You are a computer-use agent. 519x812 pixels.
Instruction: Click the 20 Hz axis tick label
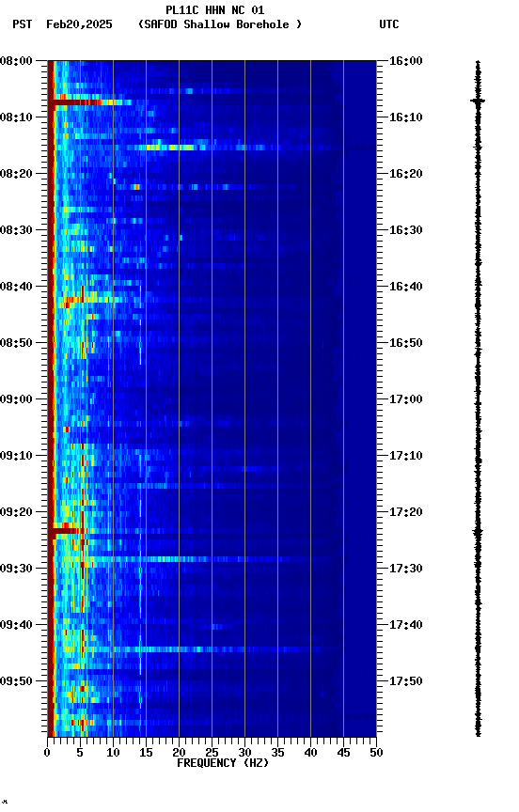(x=179, y=753)
